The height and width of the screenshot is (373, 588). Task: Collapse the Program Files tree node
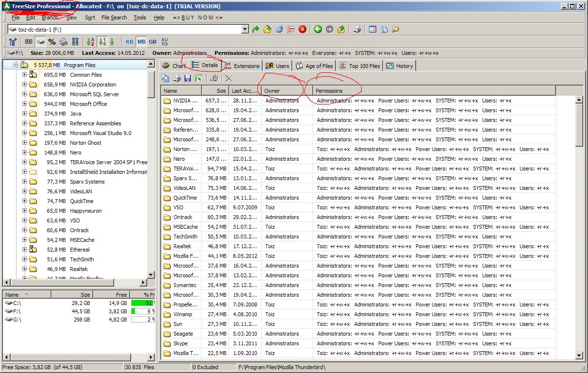(x=16, y=65)
